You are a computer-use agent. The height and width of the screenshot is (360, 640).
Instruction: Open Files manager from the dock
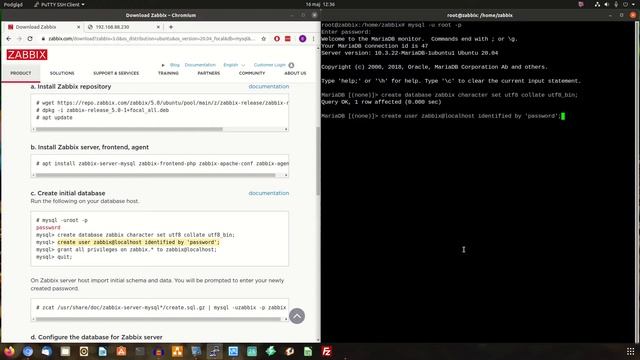click(x=65, y=351)
